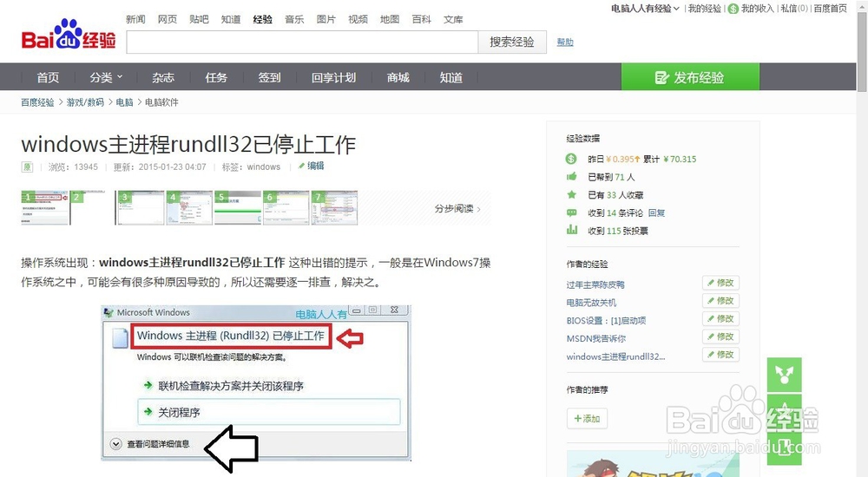Open 签到 in navigation bar
This screenshot has width=868, height=477.
tap(270, 77)
